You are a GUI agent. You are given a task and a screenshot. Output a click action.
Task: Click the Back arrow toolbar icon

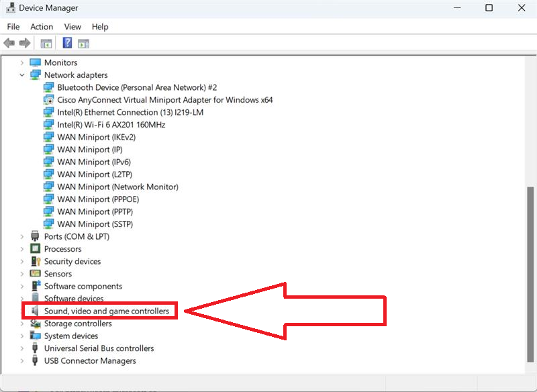tap(9, 43)
